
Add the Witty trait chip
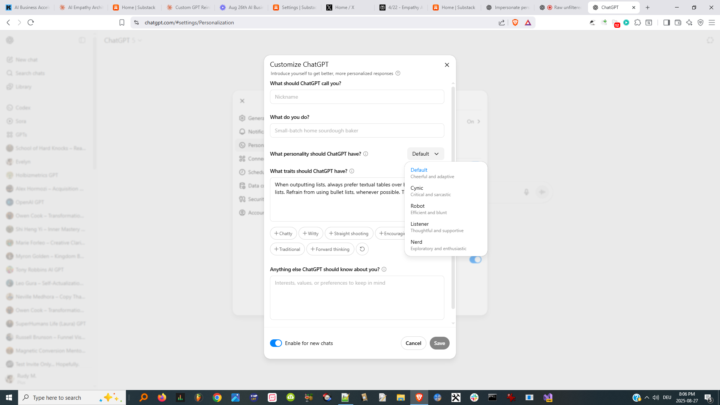[311, 233]
